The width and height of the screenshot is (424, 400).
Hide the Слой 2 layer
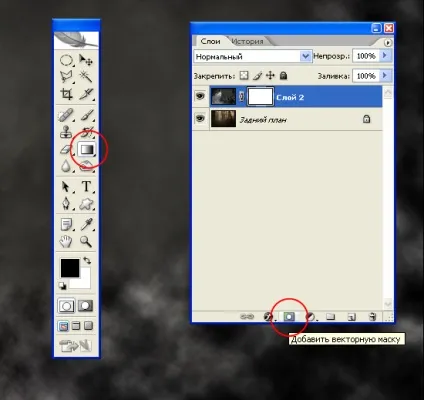tap(200, 97)
